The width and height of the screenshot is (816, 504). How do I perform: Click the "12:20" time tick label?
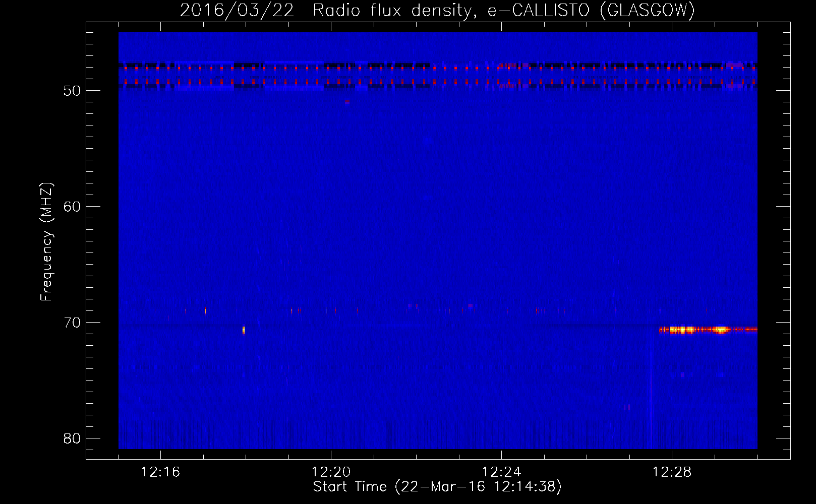pos(331,472)
